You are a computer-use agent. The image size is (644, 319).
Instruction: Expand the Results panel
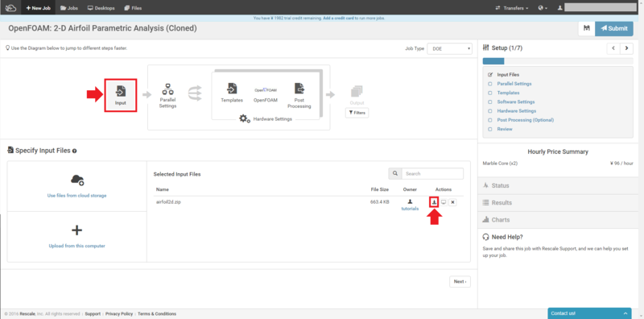[558, 203]
